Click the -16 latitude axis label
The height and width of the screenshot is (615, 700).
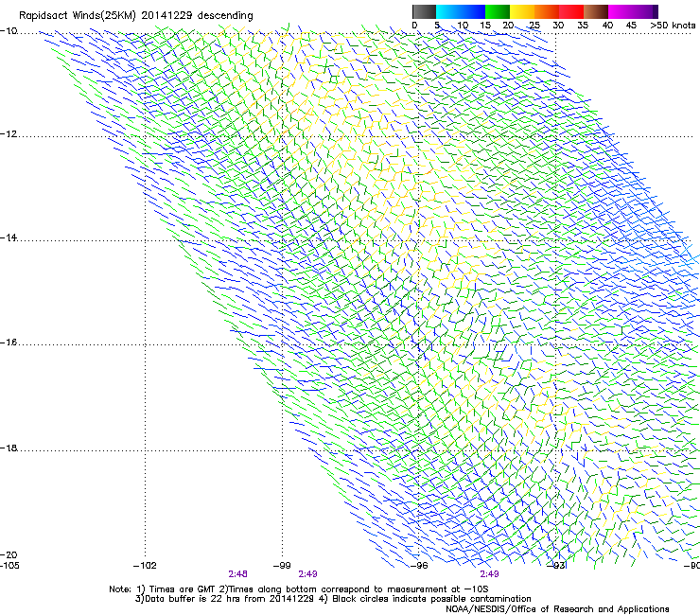pos(9,343)
